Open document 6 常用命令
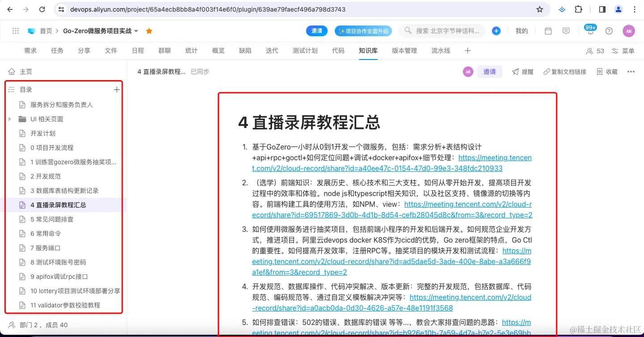 [46, 234]
